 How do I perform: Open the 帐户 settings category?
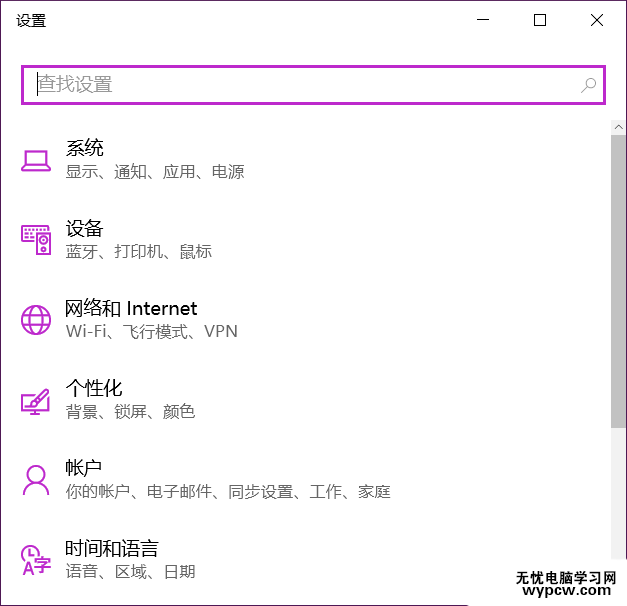84,468
